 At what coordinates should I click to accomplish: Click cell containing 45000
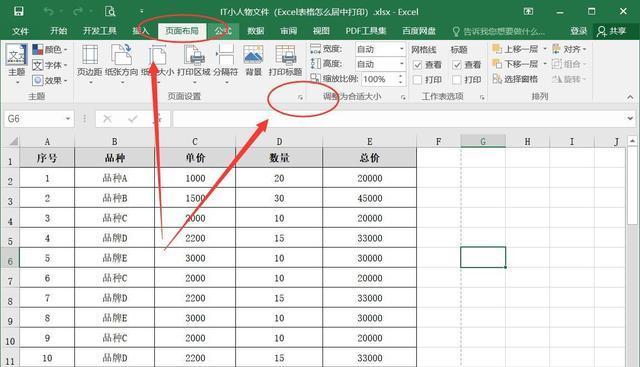point(369,198)
